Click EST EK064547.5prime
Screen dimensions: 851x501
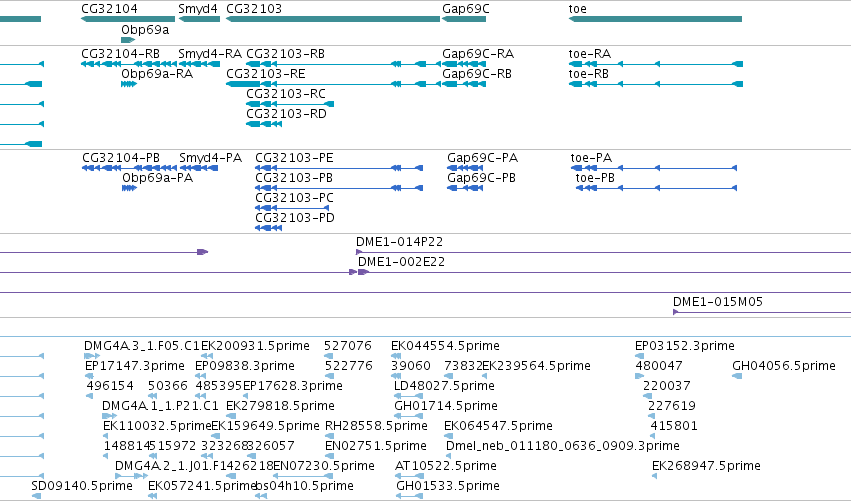pyautogui.click(x=498, y=427)
